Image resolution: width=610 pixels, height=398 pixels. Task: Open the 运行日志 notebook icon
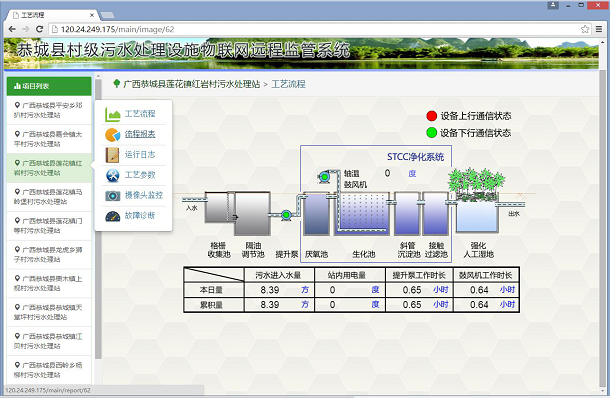pyautogui.click(x=112, y=155)
